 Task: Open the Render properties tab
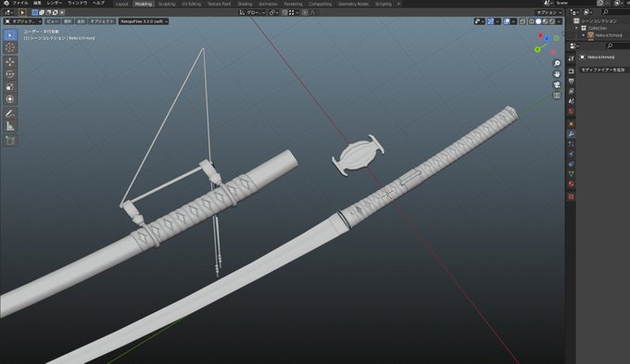coord(571,71)
